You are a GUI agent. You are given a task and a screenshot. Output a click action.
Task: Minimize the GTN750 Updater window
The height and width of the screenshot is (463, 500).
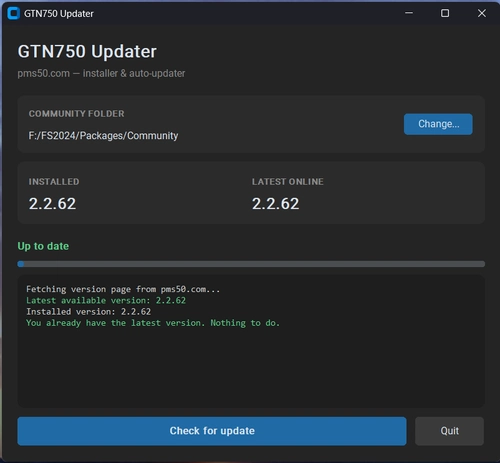point(409,13)
